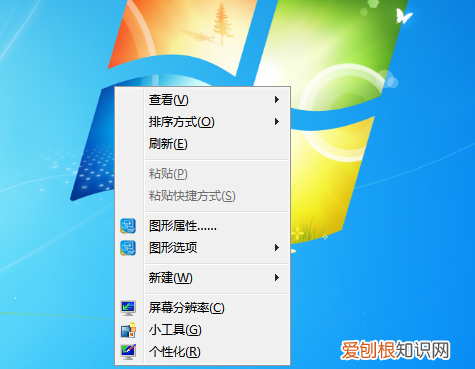Click the Intel graphics icon beside 图形属性
This screenshot has height=369, width=475.
[x=128, y=226]
